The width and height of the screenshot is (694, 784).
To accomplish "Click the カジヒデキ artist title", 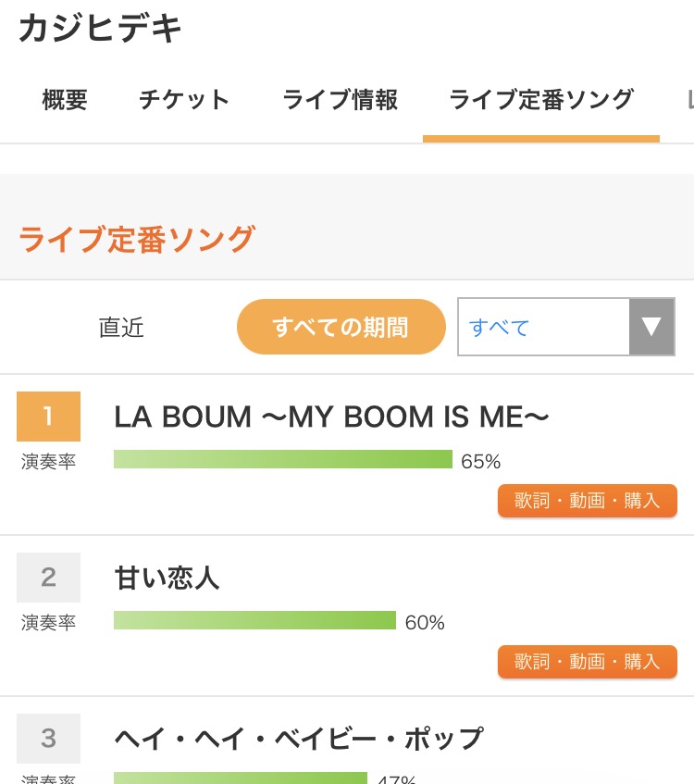I will (x=100, y=28).
